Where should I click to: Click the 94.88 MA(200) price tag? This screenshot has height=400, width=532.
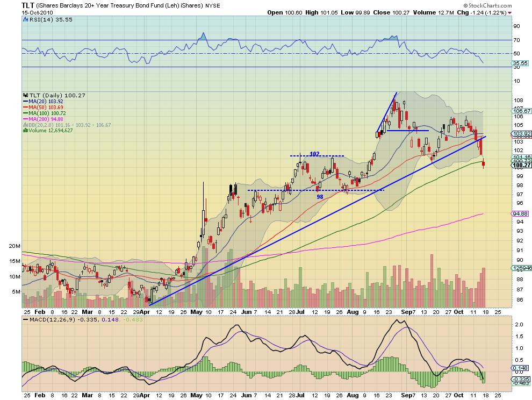tap(520, 213)
